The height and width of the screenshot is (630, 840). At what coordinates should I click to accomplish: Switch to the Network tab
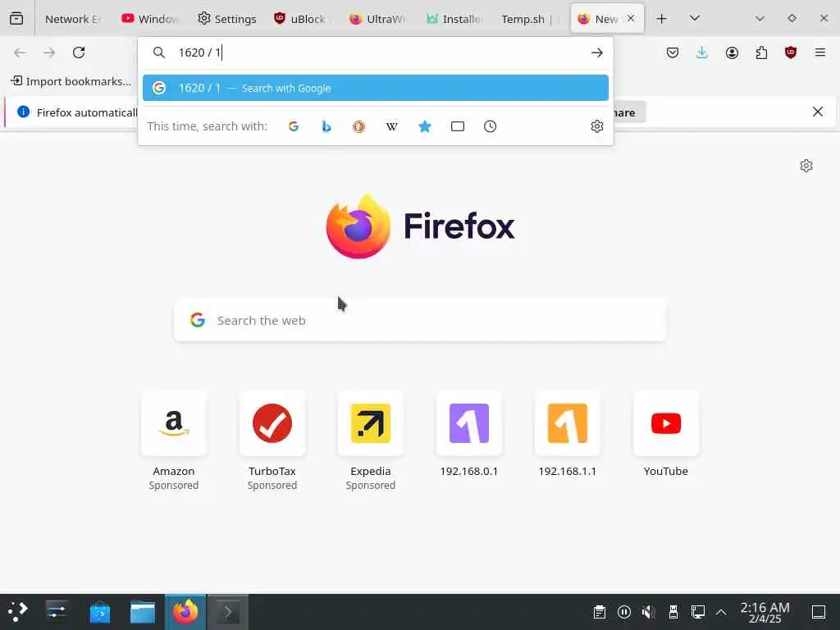pyautogui.click(x=72, y=19)
